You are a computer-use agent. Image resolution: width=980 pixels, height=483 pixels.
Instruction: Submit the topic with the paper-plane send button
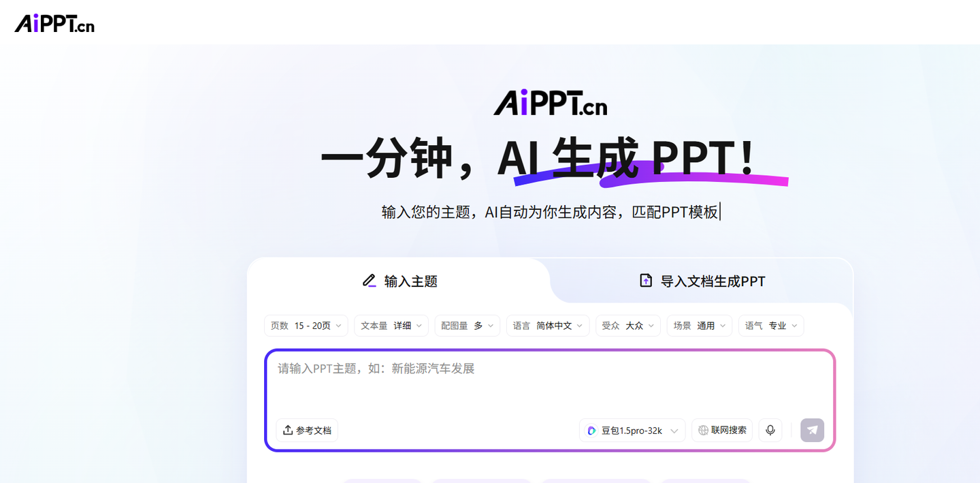coord(813,430)
